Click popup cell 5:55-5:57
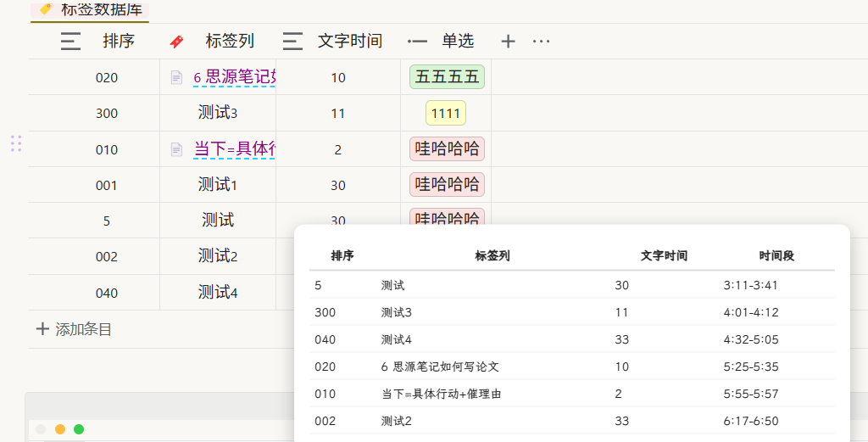 (x=751, y=394)
